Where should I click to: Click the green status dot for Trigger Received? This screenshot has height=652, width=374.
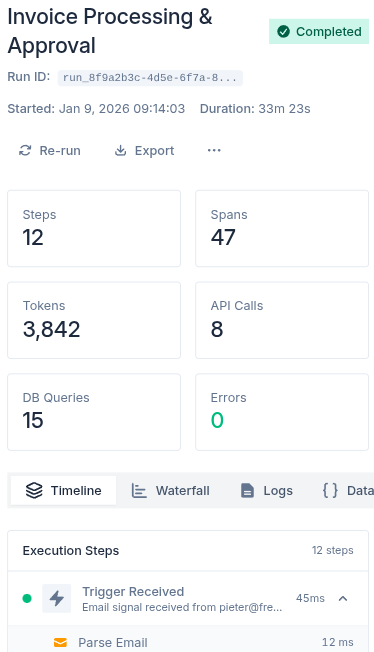[27, 598]
